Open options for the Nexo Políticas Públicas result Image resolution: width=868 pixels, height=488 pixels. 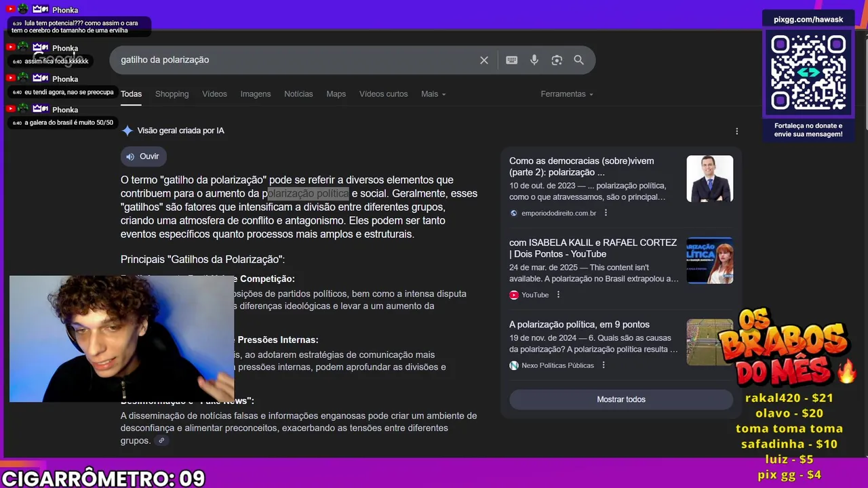pos(604,365)
